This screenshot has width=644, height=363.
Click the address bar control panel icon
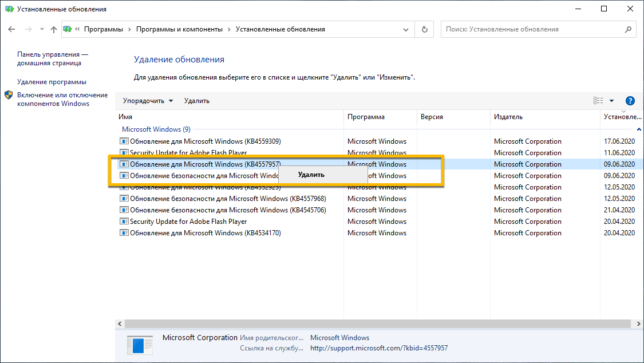pos(68,29)
